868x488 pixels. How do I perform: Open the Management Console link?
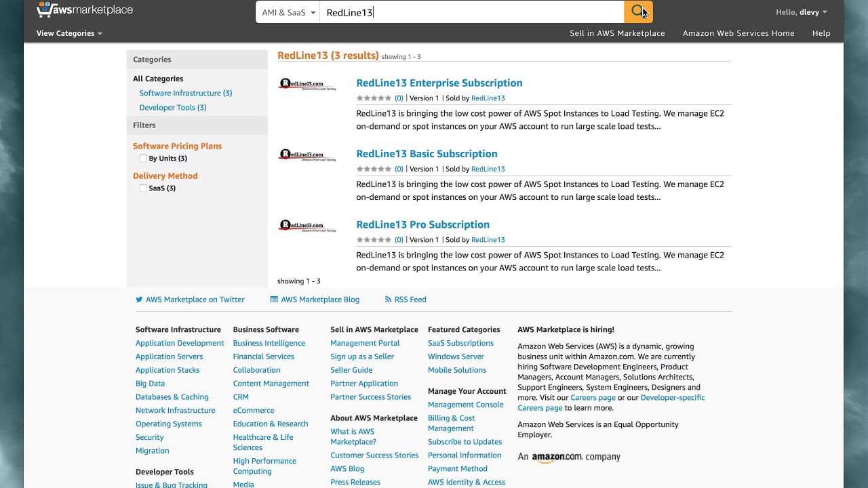[466, 405]
